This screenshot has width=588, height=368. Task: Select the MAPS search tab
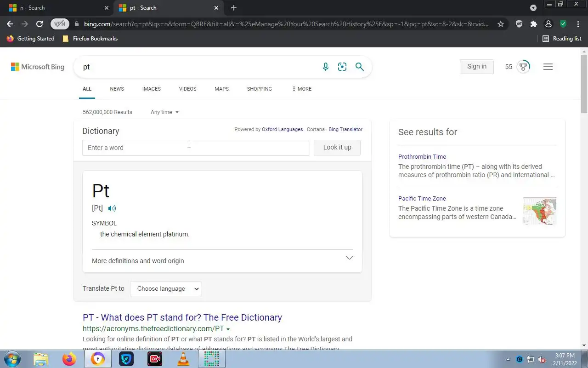pos(221,89)
